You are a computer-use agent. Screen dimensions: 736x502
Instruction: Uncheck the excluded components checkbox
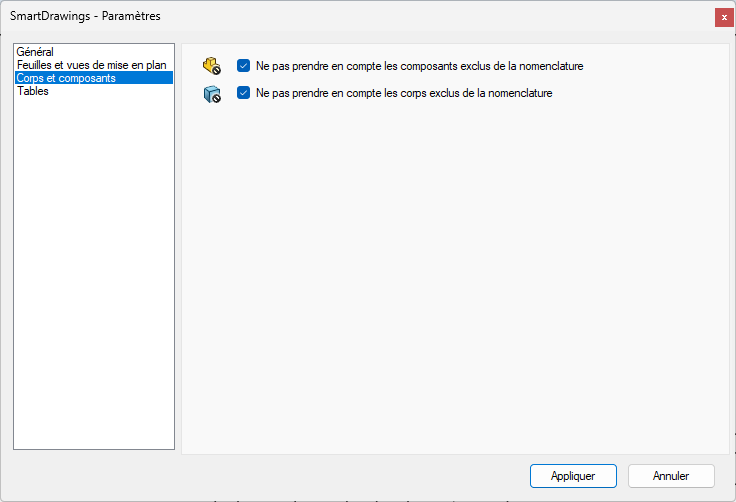click(243, 66)
